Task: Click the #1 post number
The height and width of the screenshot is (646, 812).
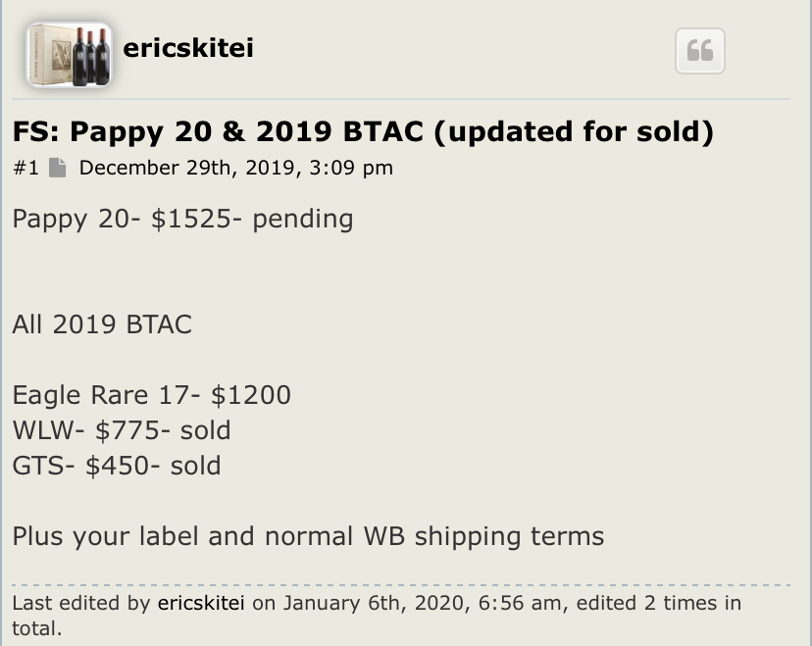Action: tap(25, 168)
